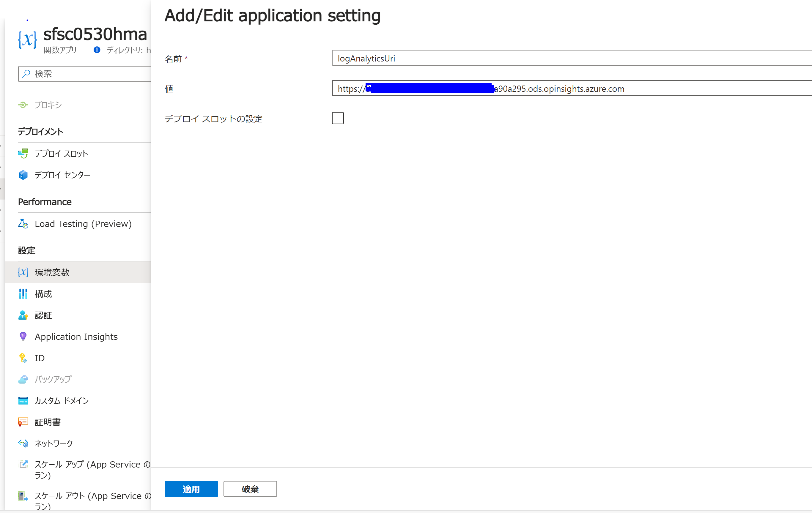The height and width of the screenshot is (513, 812).
Task: Select the プロキシ menu item
Action: [x=48, y=105]
